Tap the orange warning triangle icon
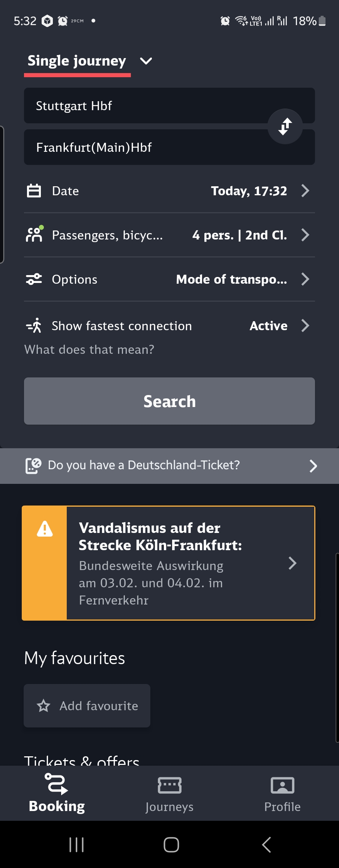 [45, 529]
